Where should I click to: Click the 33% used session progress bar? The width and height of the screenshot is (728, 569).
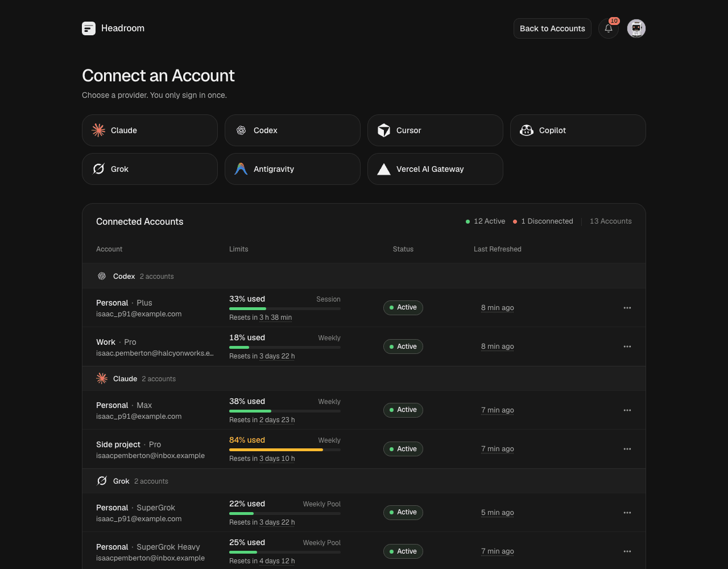pos(285,308)
